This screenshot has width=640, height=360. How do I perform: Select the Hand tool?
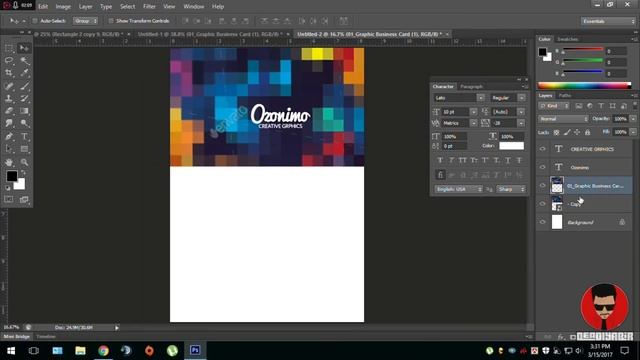tap(9, 162)
